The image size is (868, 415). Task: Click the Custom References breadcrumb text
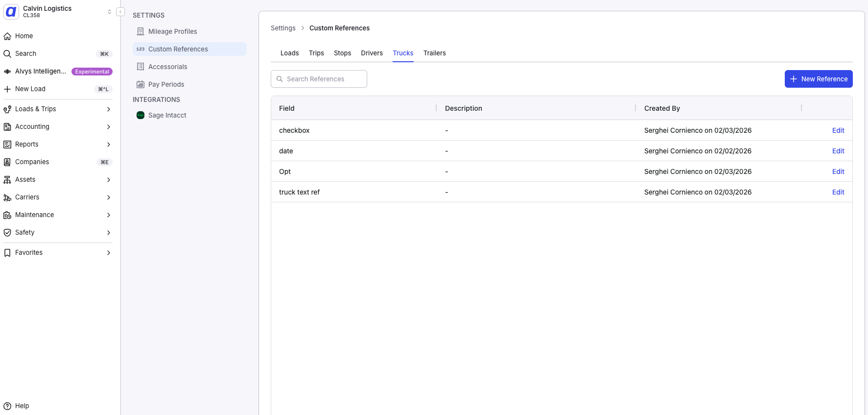click(339, 28)
